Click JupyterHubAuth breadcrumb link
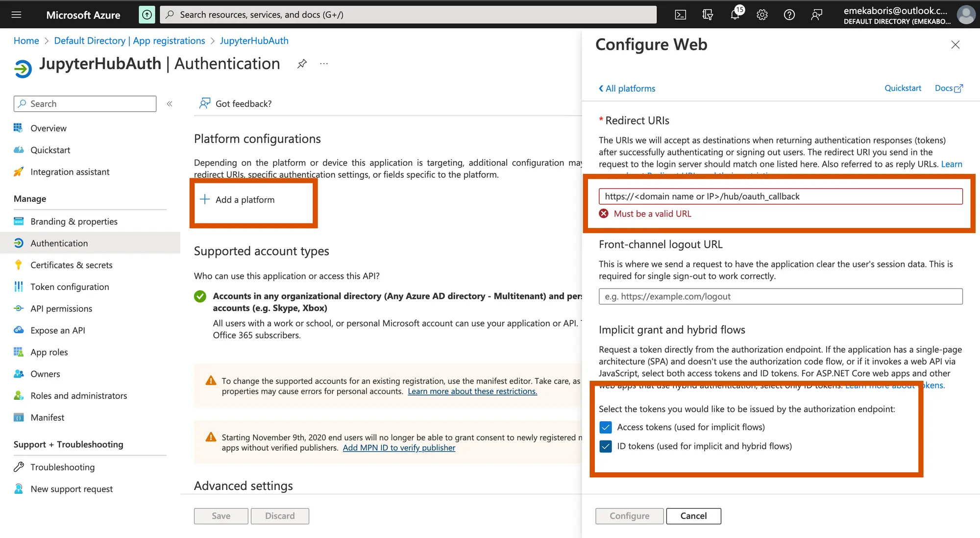980x538 pixels. point(254,41)
